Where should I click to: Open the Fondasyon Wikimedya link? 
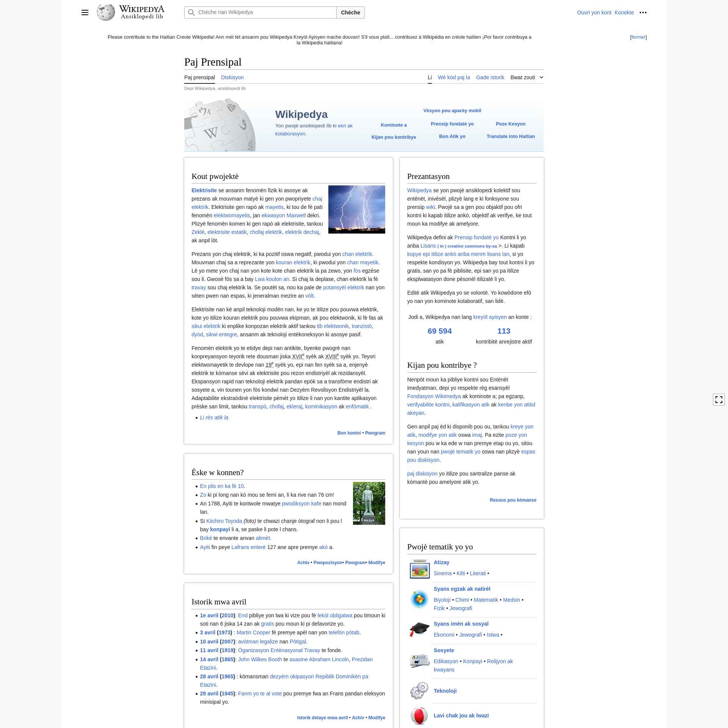[x=434, y=396]
